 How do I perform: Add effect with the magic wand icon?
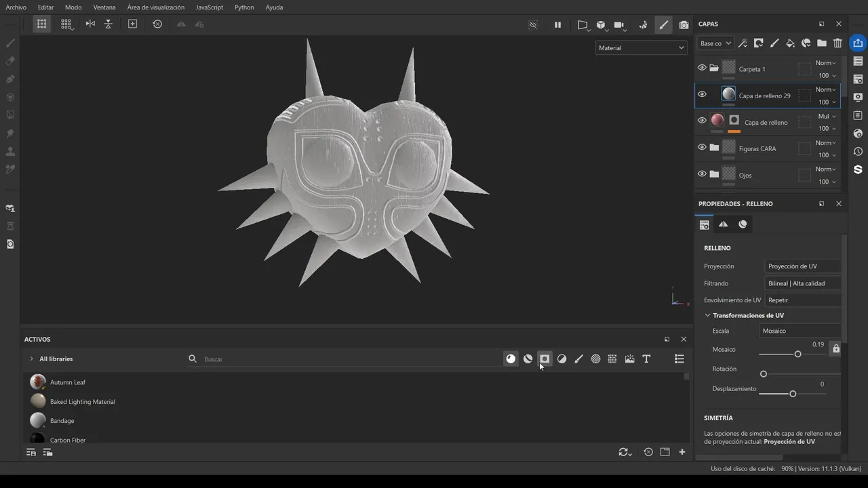[x=743, y=43]
